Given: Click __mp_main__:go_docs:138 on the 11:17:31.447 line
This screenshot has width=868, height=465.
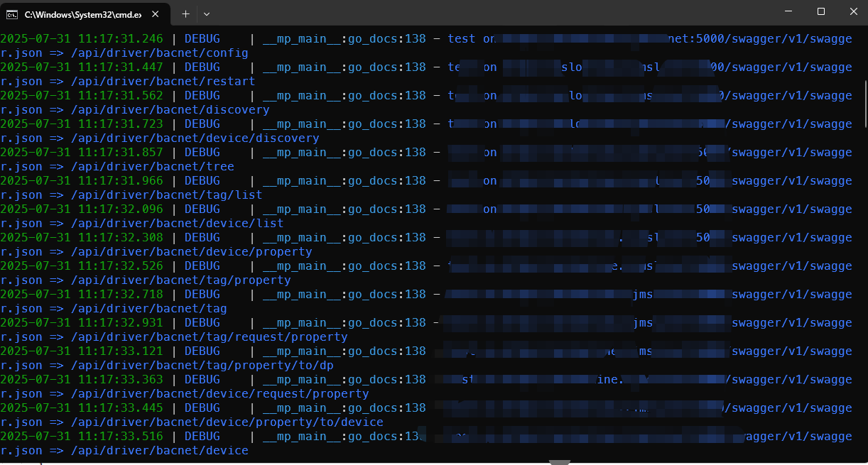Looking at the screenshot, I should coord(345,67).
